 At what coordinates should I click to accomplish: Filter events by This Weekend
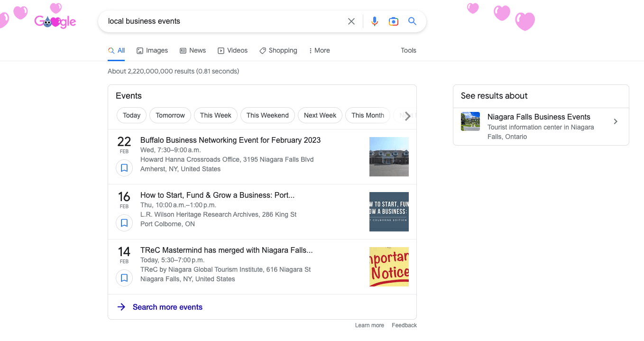point(267,115)
